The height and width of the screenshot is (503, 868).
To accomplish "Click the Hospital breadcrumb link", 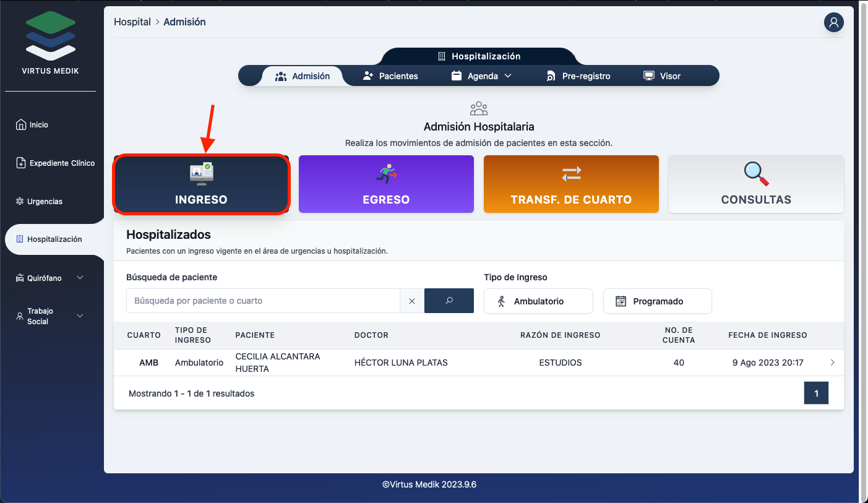I will (x=132, y=22).
